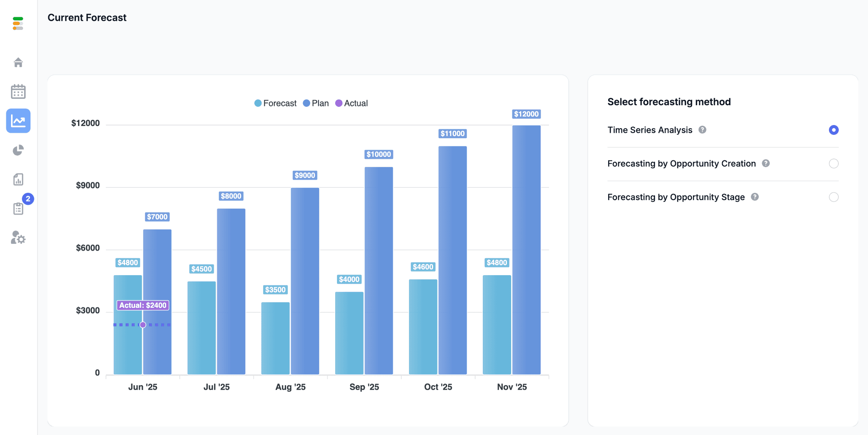Screen dimensions: 868x435
Task: Select the line chart Forecast view icon
Action: click(18, 121)
